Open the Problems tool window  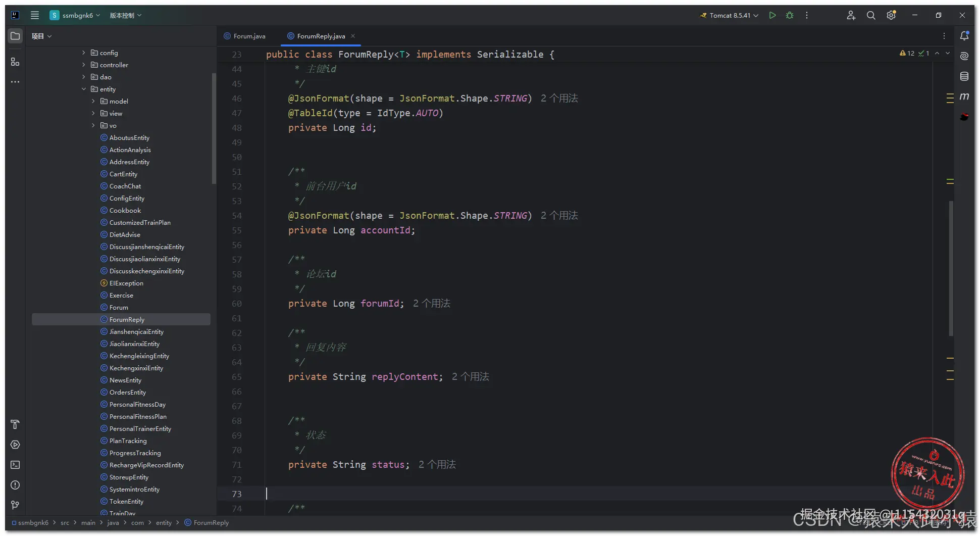[15, 485]
